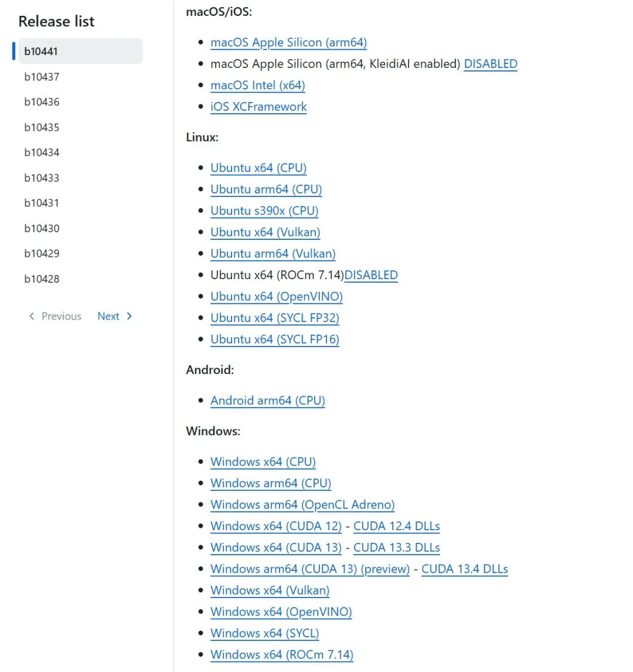Click the Previous pagination button
The width and height of the screenshot is (633, 672).
coord(55,316)
